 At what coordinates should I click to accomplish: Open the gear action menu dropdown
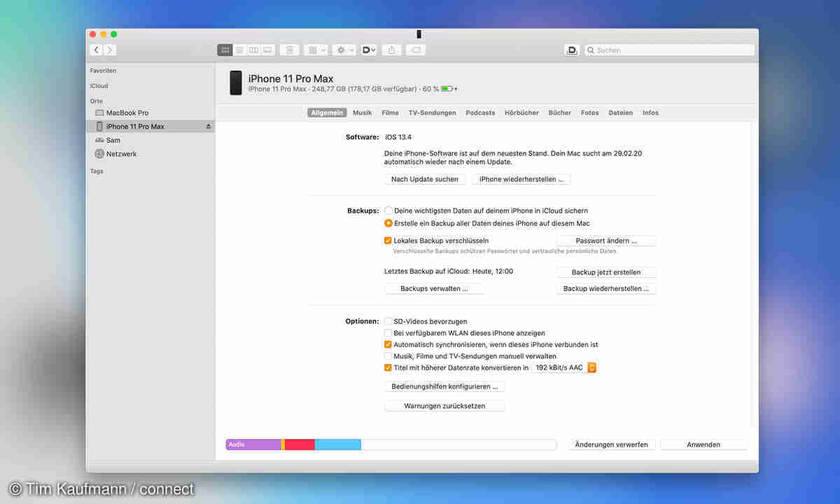click(x=344, y=50)
